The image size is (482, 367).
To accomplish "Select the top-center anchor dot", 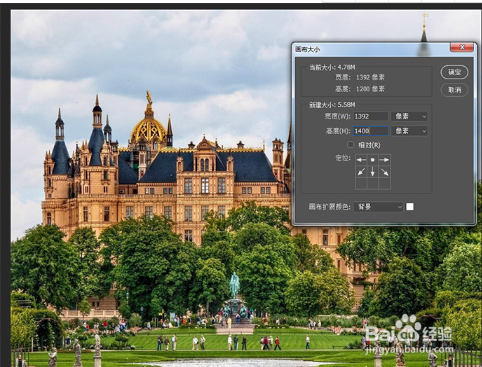I will pos(373,160).
